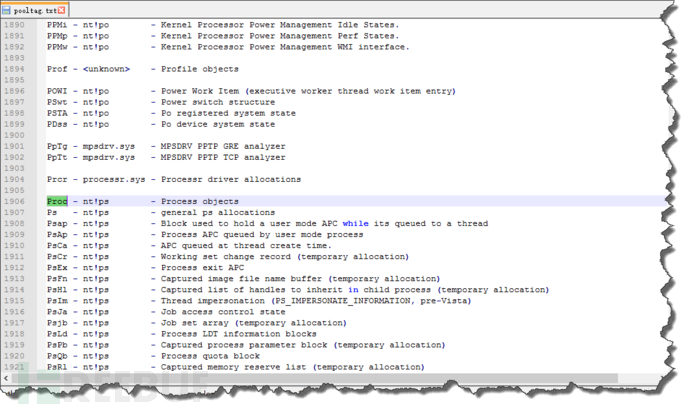Click 'Profile objects' description

click(200, 69)
